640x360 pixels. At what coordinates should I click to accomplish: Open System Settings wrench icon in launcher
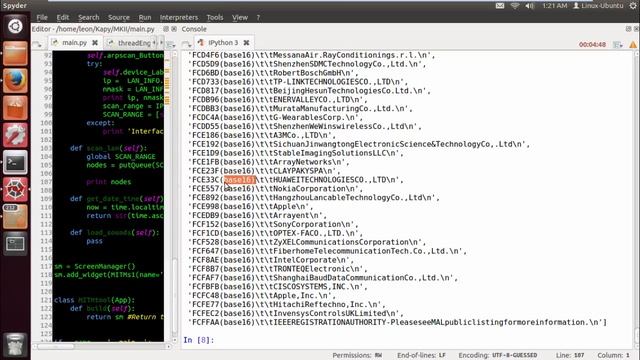(x=15, y=135)
